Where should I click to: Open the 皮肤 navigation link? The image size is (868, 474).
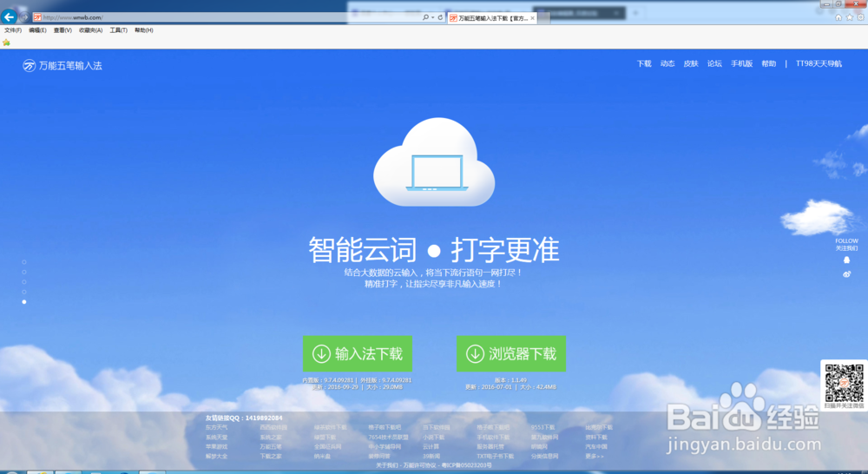pos(691,63)
